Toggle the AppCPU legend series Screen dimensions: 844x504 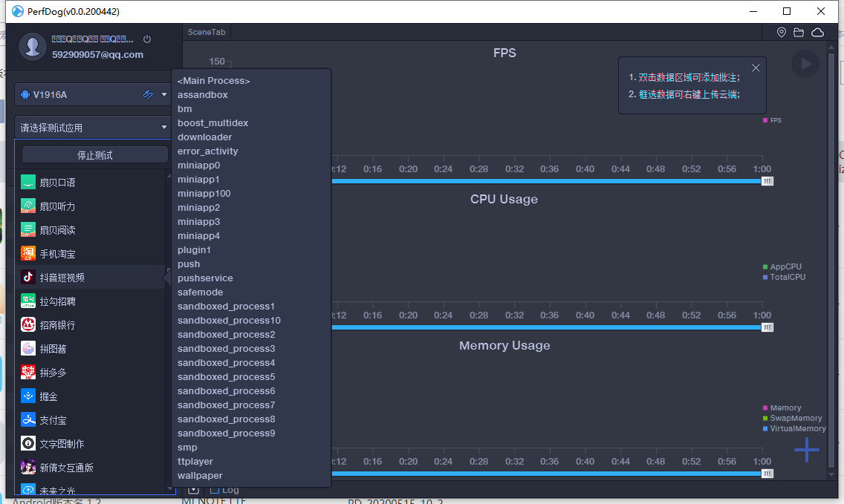(x=782, y=266)
